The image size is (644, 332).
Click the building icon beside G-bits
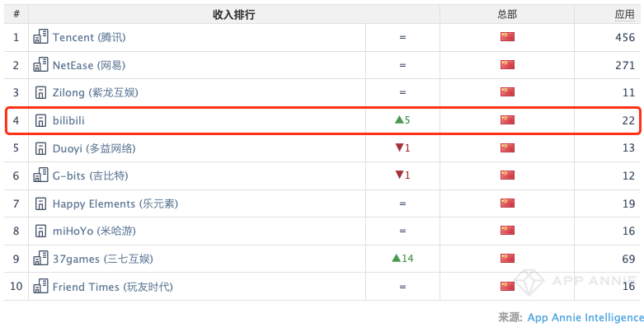(x=40, y=175)
